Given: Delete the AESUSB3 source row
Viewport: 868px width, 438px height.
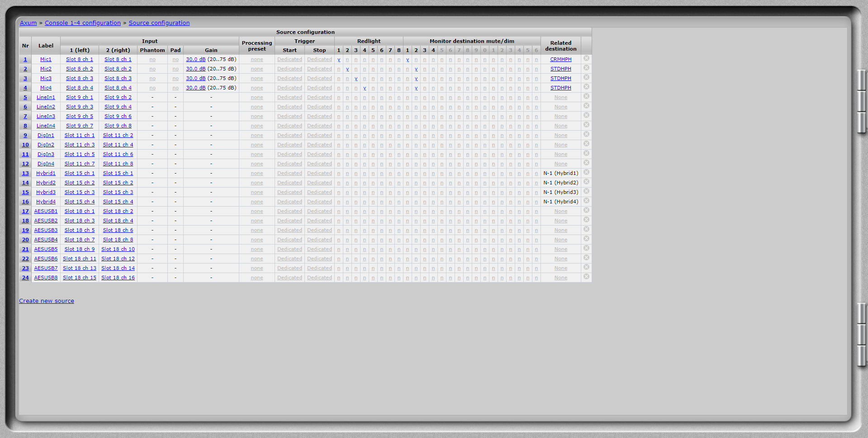Looking at the screenshot, I should 586,230.
